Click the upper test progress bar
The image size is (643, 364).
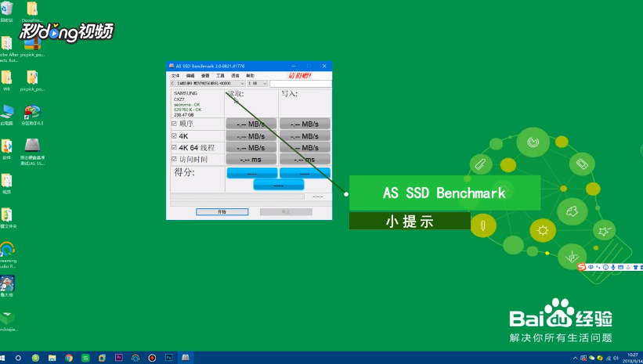tap(237, 196)
